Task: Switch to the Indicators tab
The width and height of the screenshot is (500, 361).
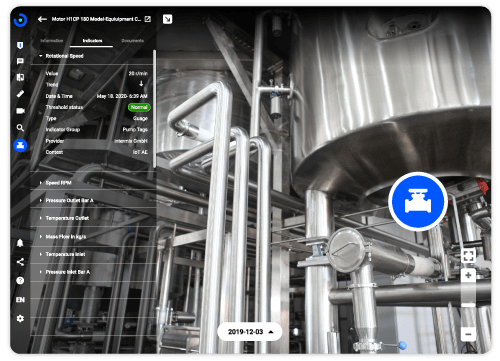Action: tap(92, 41)
